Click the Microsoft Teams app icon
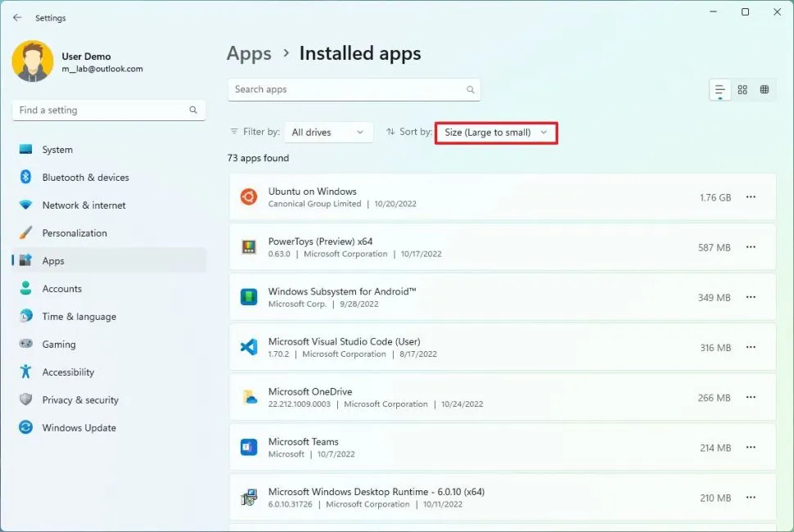794x532 pixels. [x=249, y=447]
